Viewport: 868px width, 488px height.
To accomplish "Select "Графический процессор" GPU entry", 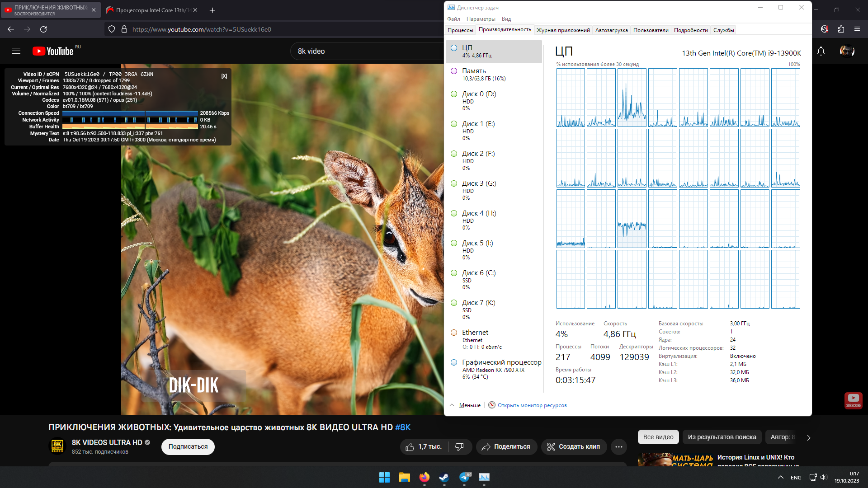I will point(501,362).
